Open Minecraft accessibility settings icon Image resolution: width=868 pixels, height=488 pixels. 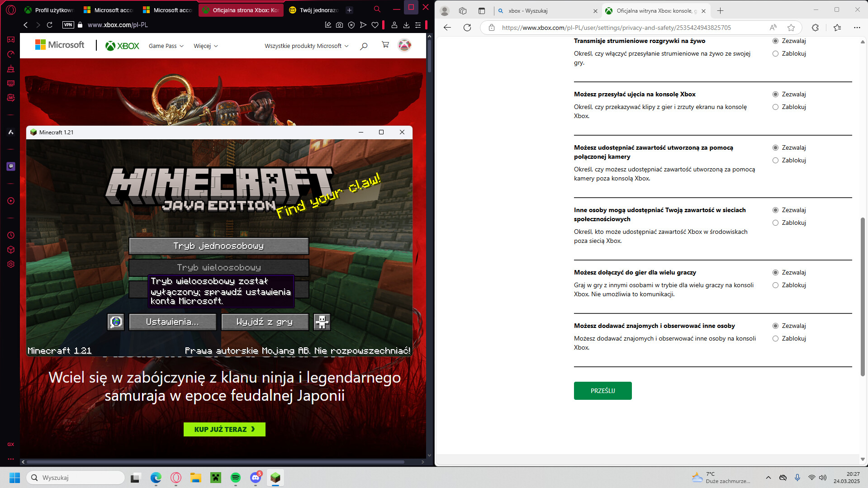point(322,322)
